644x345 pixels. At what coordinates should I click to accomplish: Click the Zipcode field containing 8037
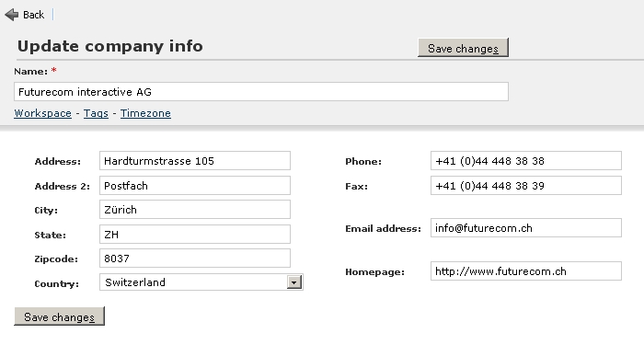point(195,259)
